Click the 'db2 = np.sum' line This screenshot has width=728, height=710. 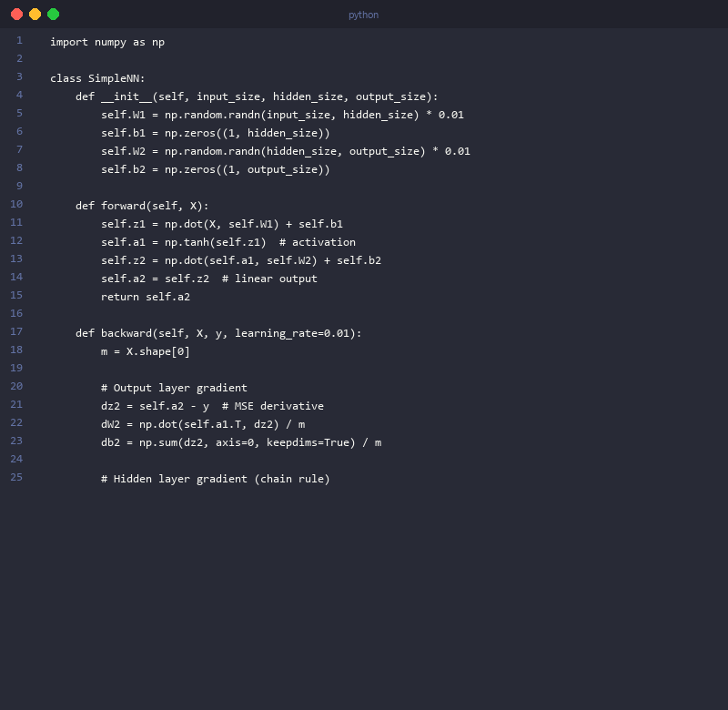pos(241,442)
